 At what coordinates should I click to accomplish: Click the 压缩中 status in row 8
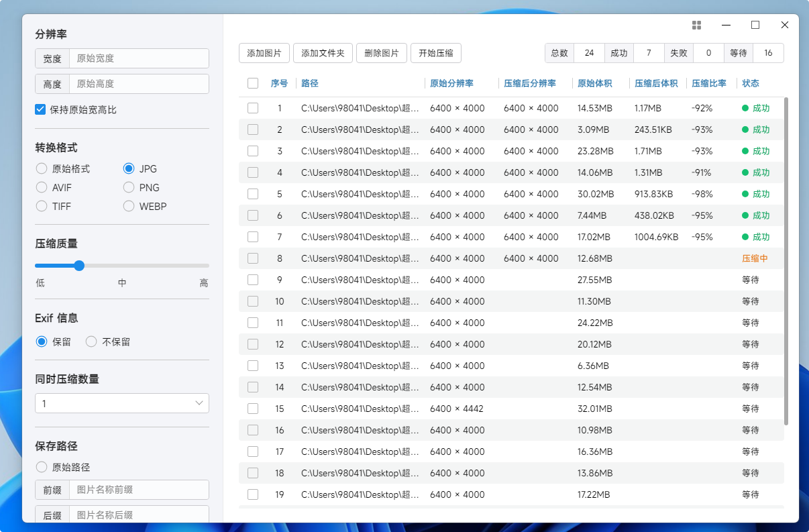(755, 258)
